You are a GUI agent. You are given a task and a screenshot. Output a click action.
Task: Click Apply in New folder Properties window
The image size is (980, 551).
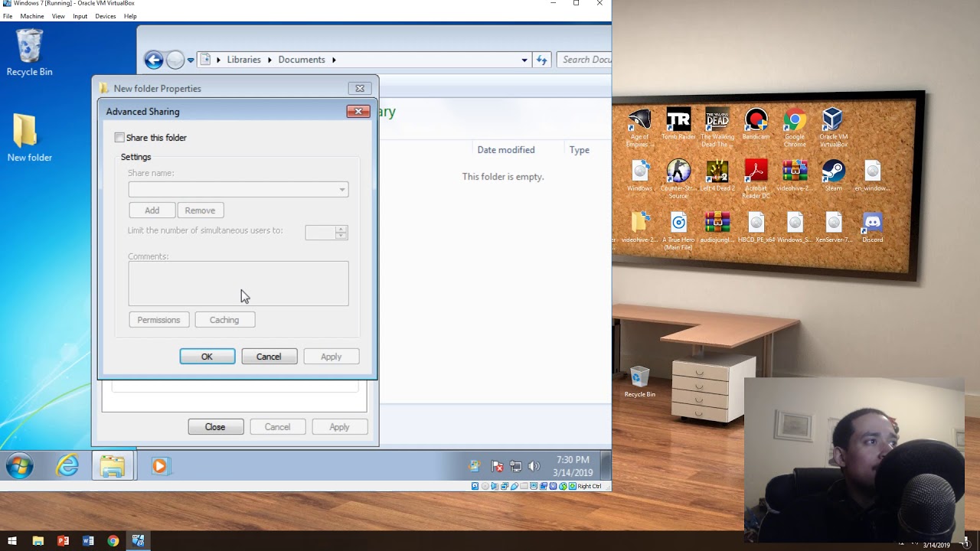[339, 427]
